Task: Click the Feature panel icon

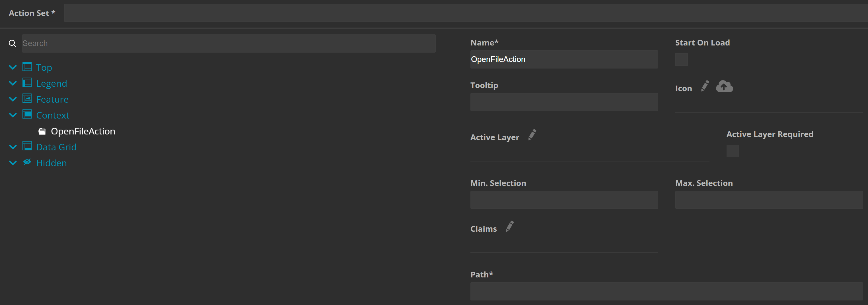Action: click(x=27, y=99)
